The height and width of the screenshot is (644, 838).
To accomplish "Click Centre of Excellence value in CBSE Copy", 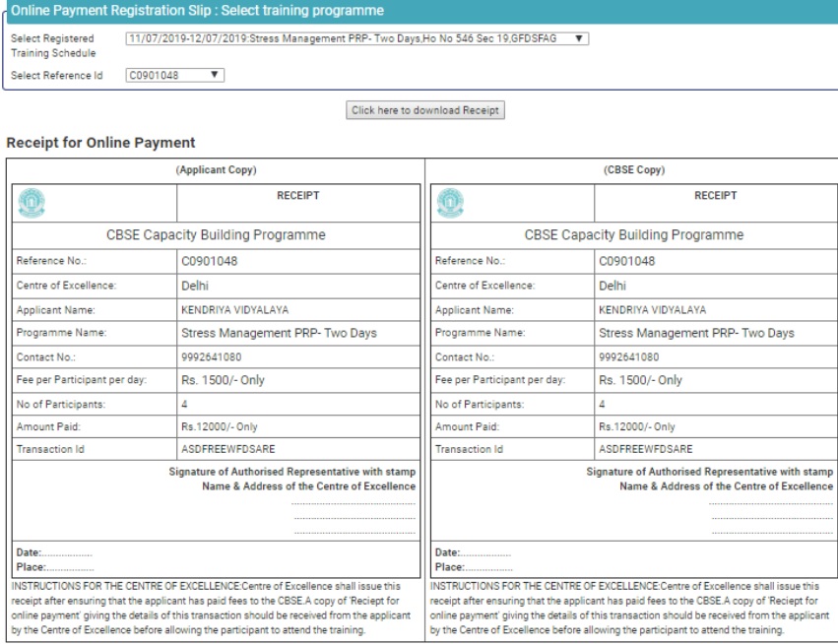I will tap(612, 286).
